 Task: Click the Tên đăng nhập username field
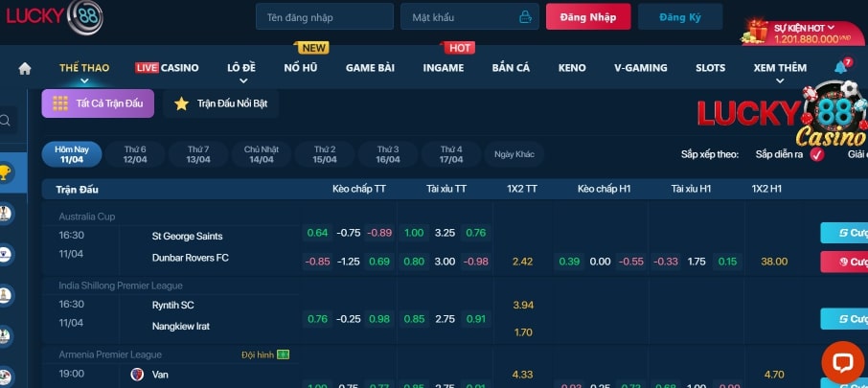[x=325, y=17]
